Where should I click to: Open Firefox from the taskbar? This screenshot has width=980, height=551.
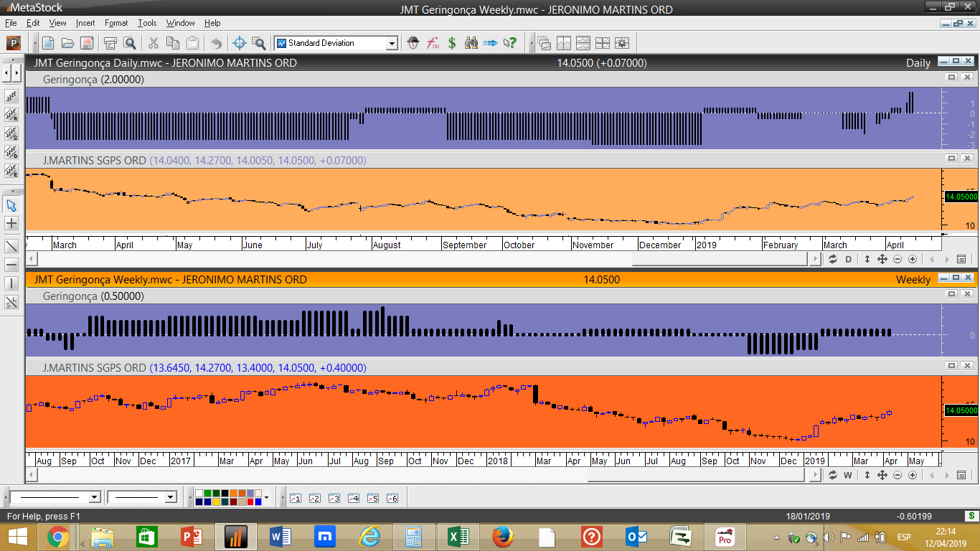(x=503, y=536)
